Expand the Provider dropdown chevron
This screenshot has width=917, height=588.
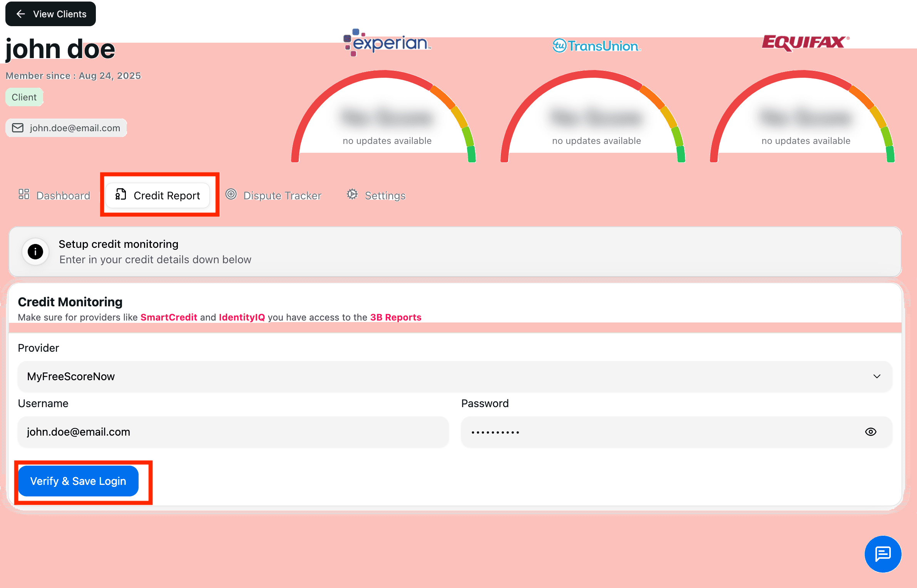877,376
